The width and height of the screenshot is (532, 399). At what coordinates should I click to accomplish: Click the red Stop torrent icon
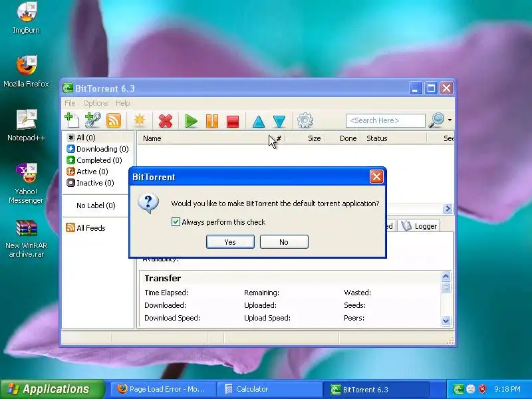pyautogui.click(x=233, y=122)
